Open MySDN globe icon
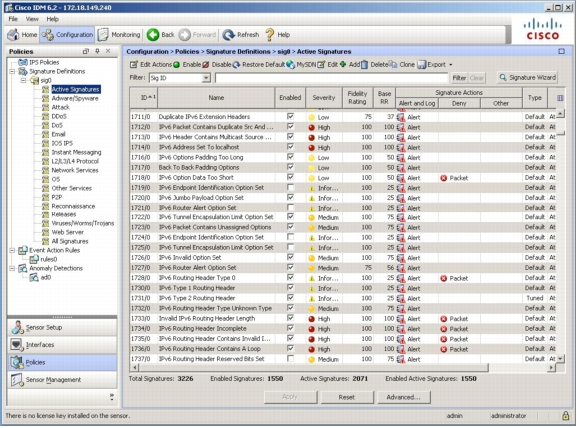Image resolution: width=577 pixels, height=428 pixels. pos(291,65)
